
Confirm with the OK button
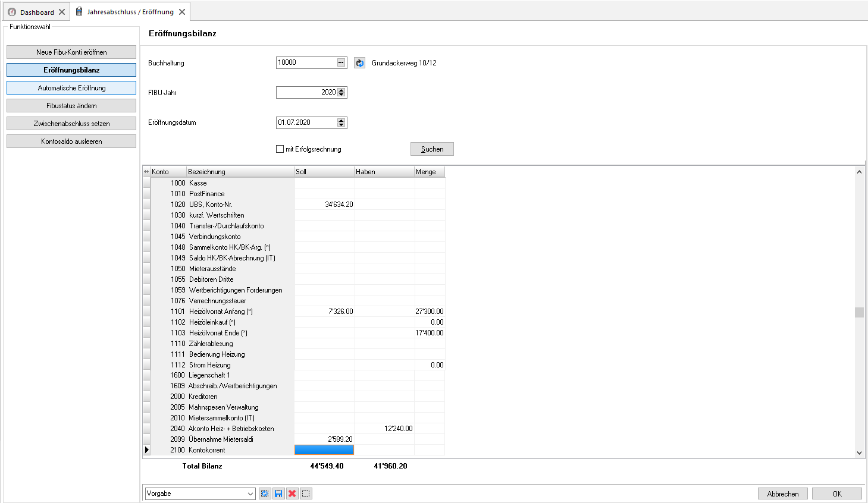(837, 494)
